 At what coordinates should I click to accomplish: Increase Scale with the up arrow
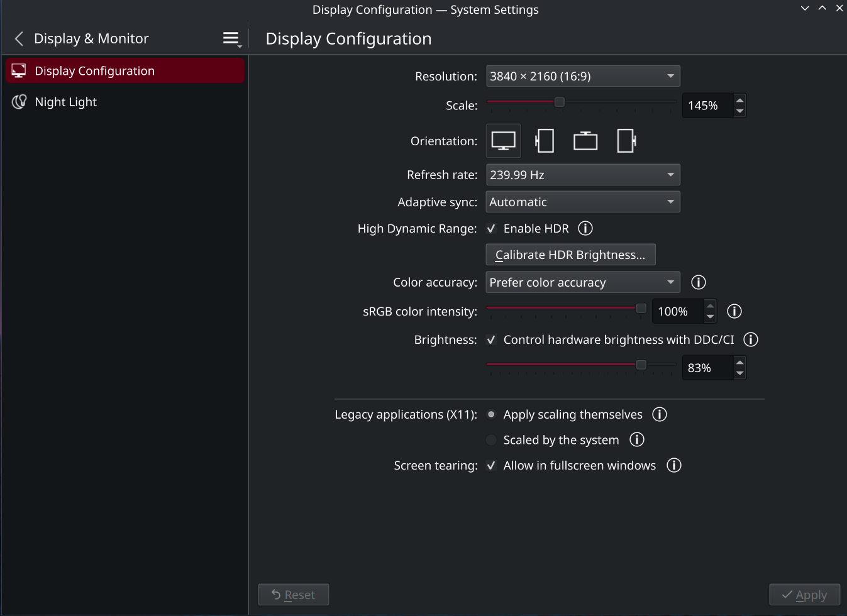tap(739, 100)
